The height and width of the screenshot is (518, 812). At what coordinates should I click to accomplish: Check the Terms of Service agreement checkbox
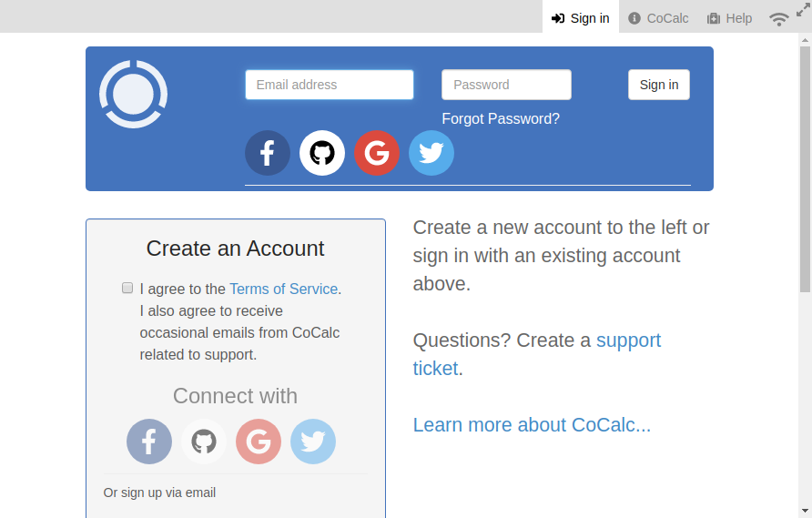point(127,288)
